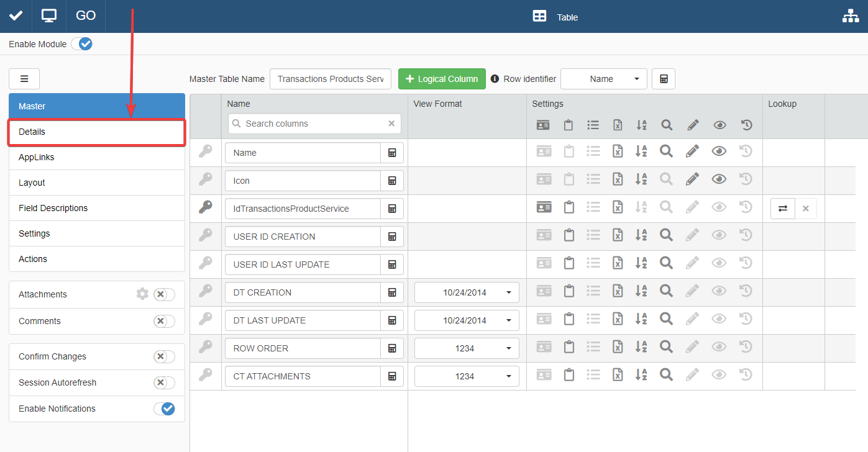Turn on the Comments toggle
The image size is (868, 452).
(164, 321)
